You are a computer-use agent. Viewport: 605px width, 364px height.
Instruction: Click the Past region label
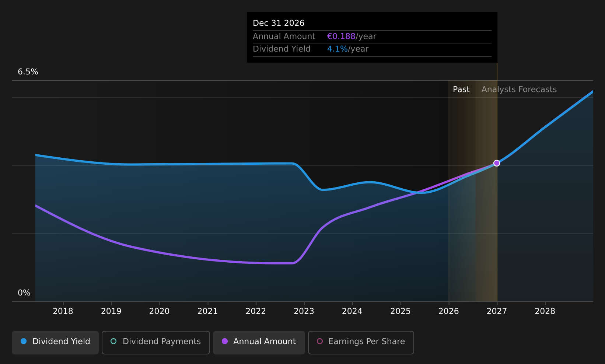pyautogui.click(x=461, y=90)
